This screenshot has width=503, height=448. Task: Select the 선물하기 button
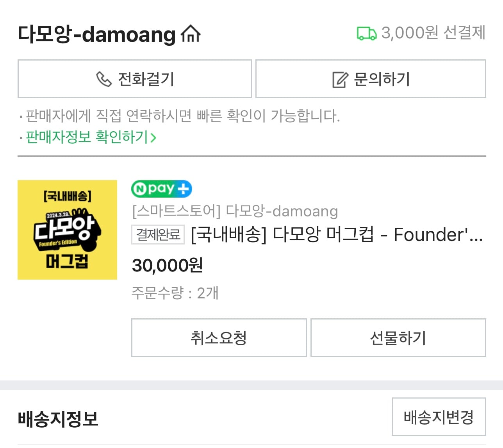(398, 337)
